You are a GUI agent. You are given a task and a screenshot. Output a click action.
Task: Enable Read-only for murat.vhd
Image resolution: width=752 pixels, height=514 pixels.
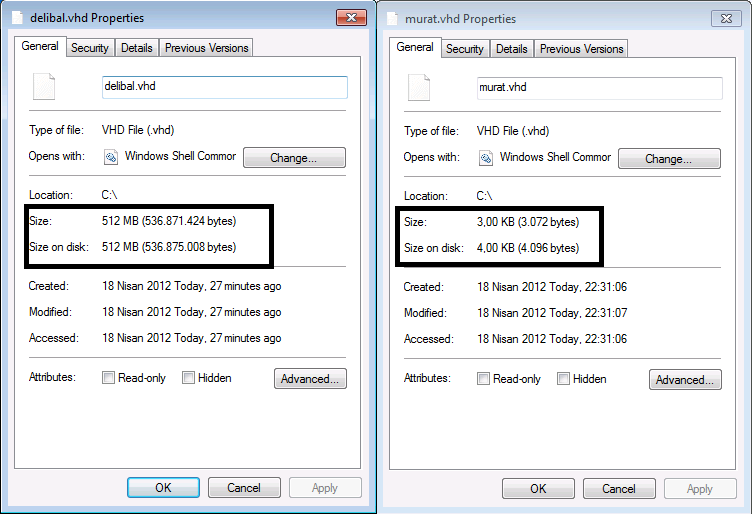[x=483, y=379]
